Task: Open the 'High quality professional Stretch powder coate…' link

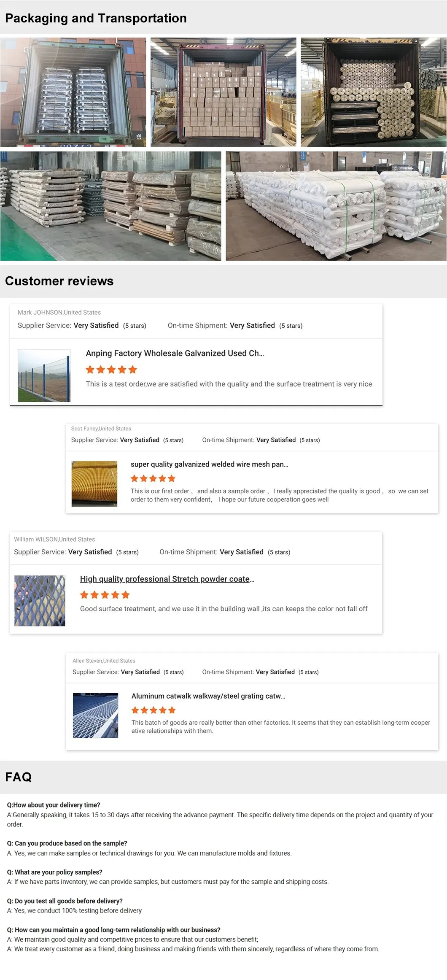Action: coord(167,579)
